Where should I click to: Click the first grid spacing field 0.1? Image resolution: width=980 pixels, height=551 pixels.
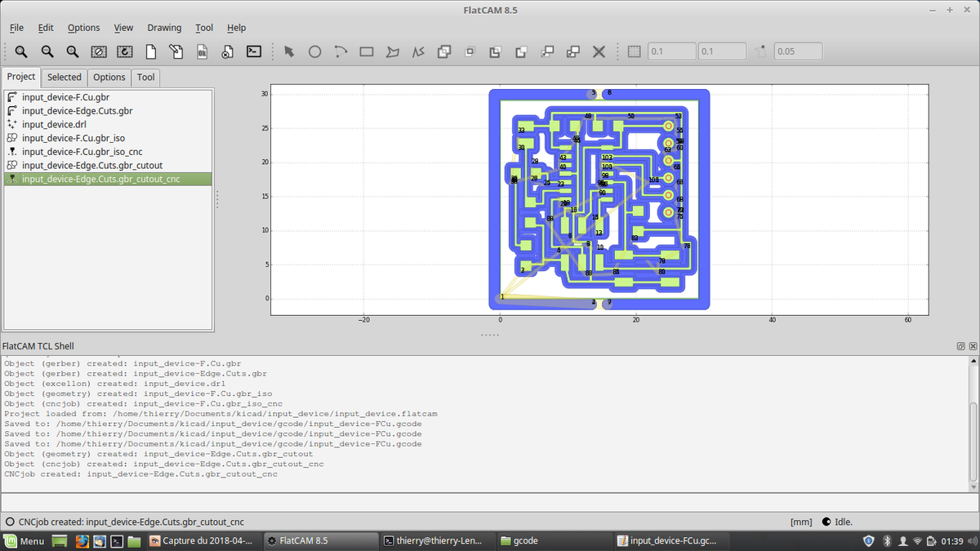671,51
